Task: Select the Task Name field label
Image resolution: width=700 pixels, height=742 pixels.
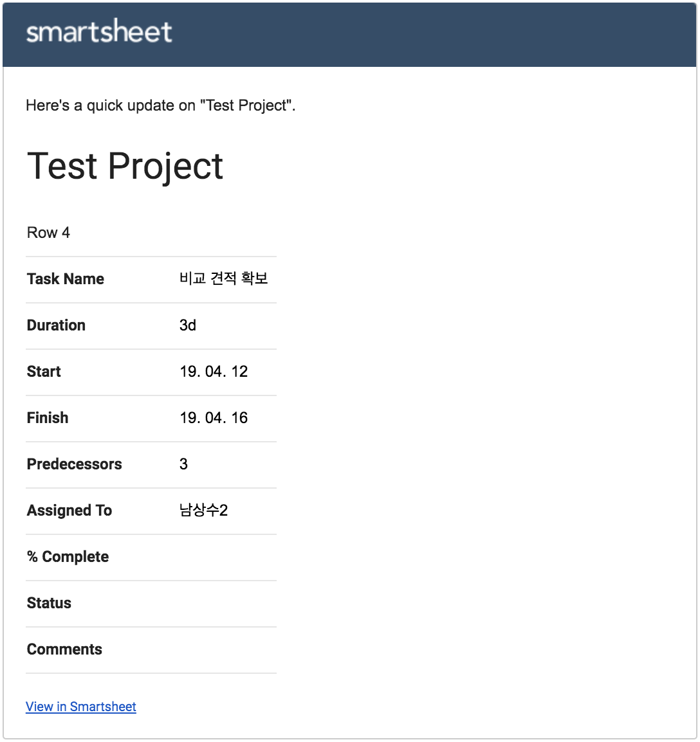Action: point(66,278)
